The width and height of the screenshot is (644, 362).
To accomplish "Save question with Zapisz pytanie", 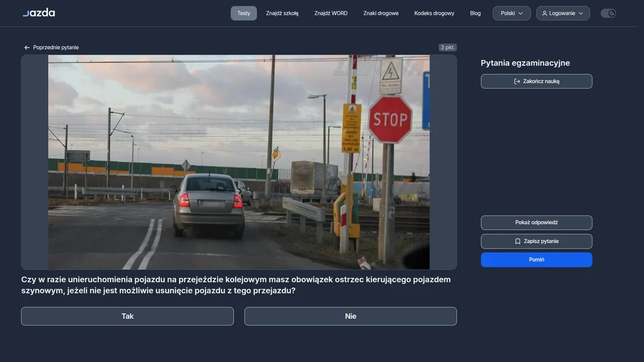I will (537, 241).
